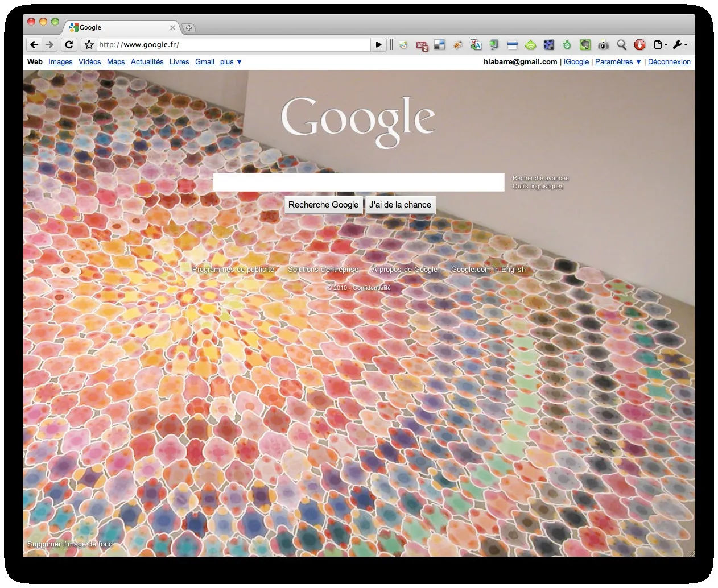
Task: Open the notes/map extension icon
Action: click(x=403, y=45)
